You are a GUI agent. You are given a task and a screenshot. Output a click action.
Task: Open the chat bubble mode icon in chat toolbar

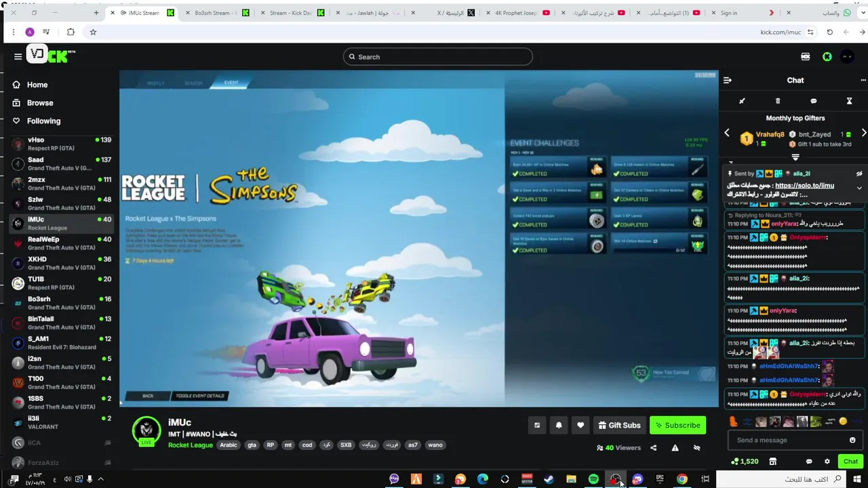pyautogui.click(x=814, y=101)
